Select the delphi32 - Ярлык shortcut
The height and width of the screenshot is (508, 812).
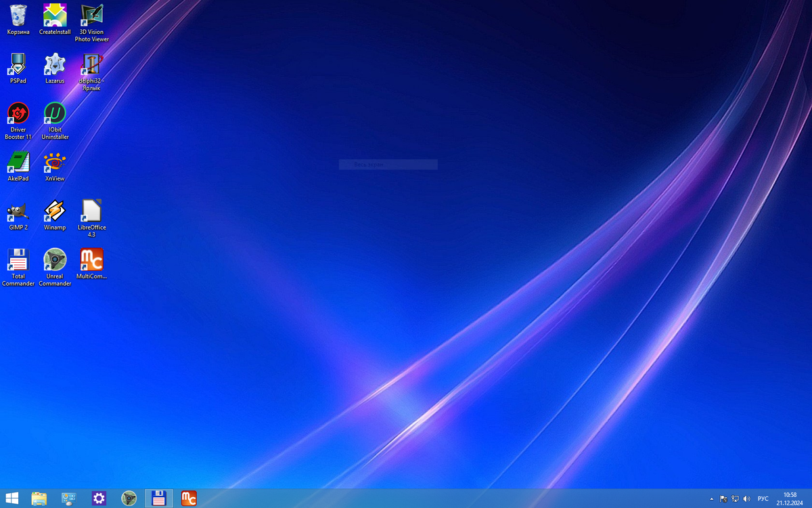point(91,72)
